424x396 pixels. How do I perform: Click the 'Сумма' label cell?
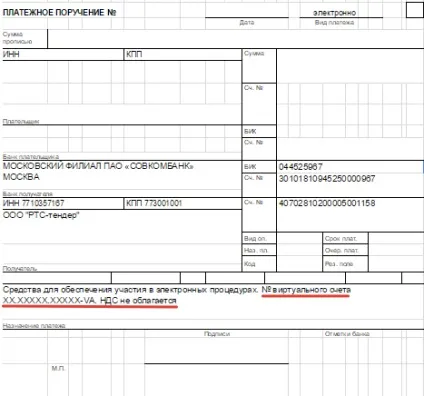(259, 66)
